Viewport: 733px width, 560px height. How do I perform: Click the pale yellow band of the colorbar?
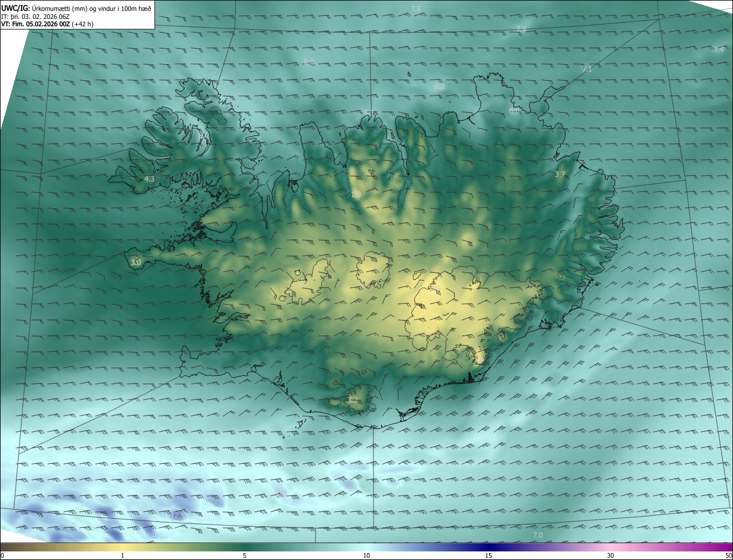pyautogui.click(x=123, y=547)
